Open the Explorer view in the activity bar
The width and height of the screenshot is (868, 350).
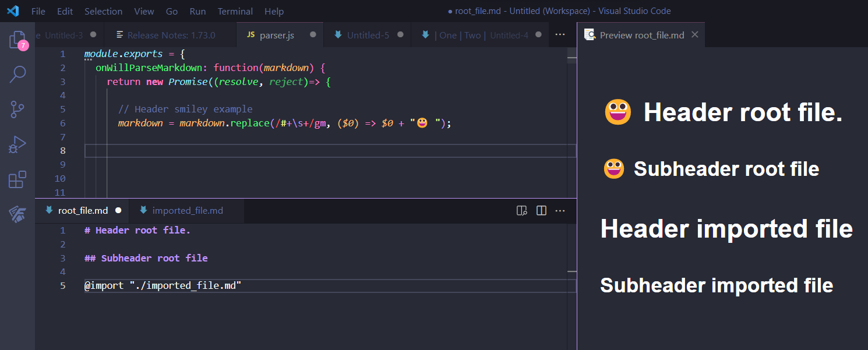click(x=17, y=39)
